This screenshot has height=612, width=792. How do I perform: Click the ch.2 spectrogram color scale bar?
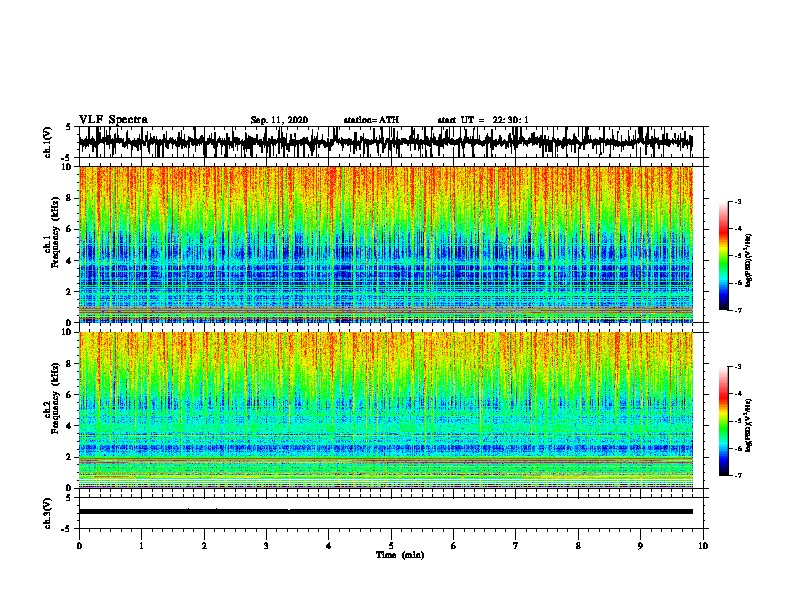(x=724, y=421)
